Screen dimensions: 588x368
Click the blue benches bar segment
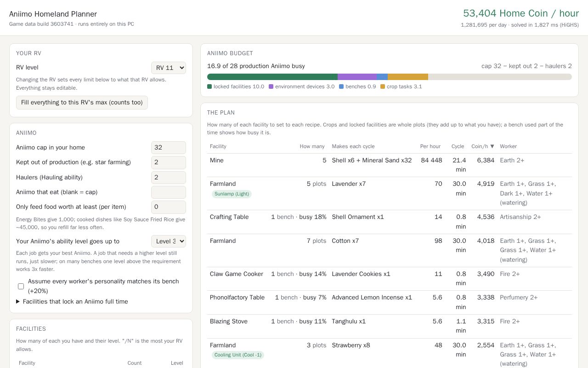[x=382, y=77]
